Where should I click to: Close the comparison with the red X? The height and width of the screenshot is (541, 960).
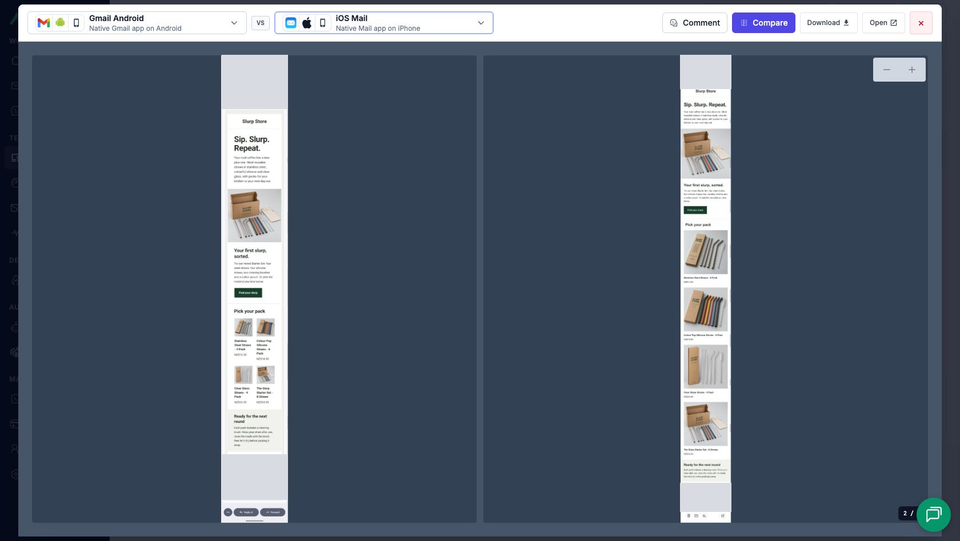pos(921,23)
